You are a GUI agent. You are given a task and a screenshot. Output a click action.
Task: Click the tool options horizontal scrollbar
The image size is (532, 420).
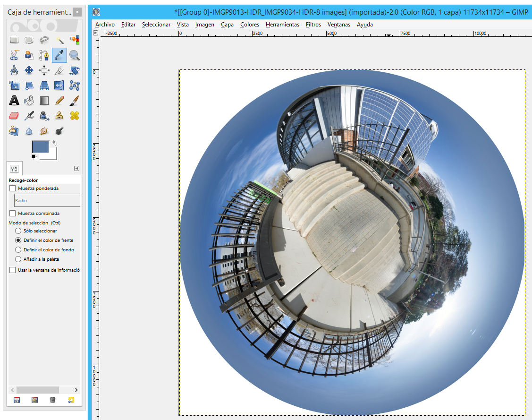click(x=38, y=390)
